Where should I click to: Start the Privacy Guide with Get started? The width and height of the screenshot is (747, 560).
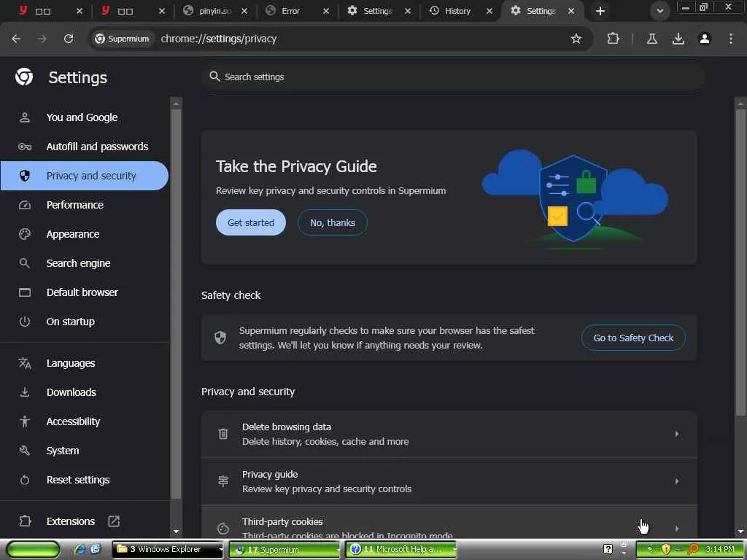click(251, 222)
